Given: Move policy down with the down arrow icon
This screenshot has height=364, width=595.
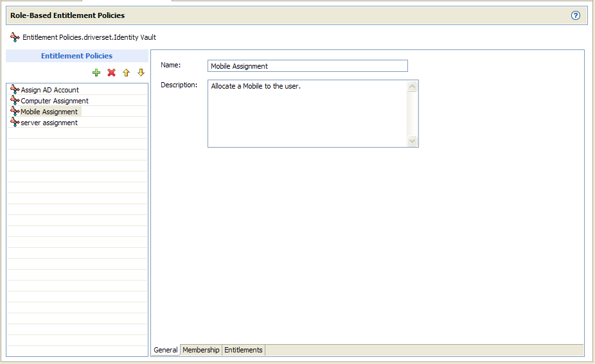Looking at the screenshot, I should 141,73.
